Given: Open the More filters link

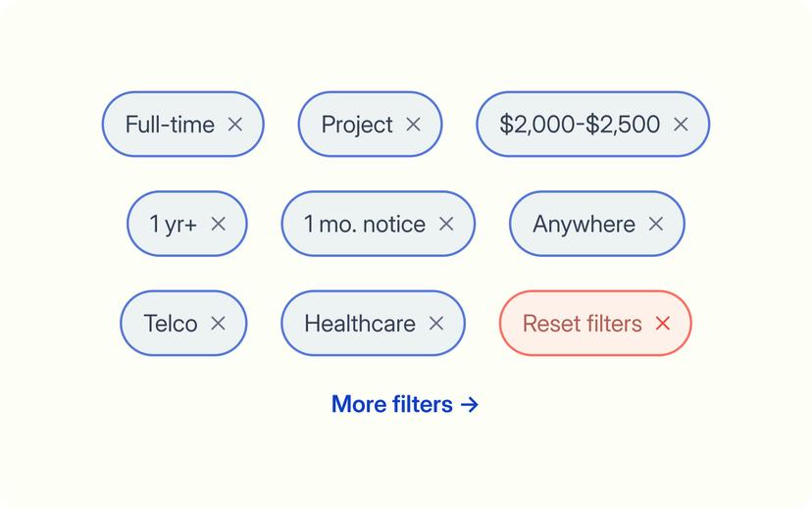Looking at the screenshot, I should [405, 404].
